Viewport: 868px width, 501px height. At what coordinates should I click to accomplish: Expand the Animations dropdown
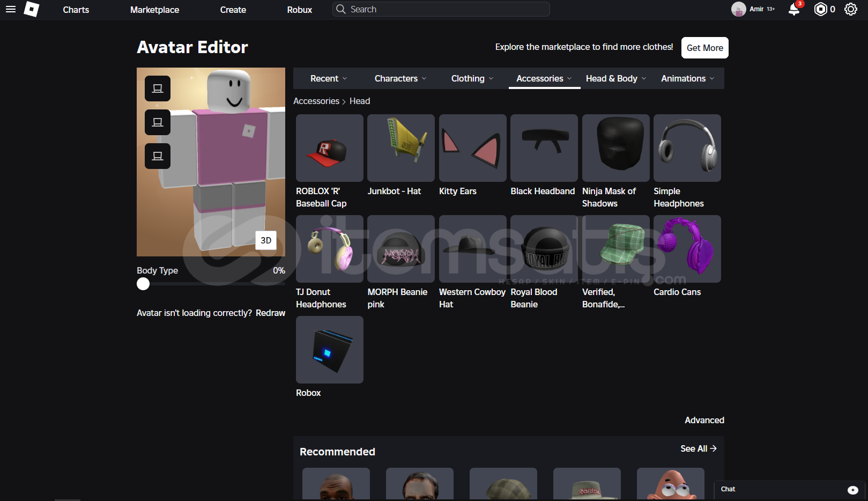pos(688,78)
